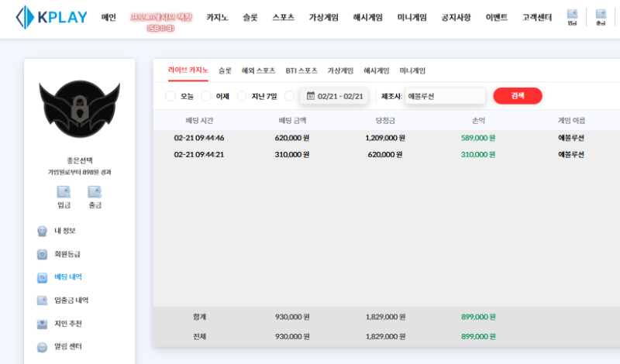Open the 02/21 - 02/21 date range picker
620x364 pixels.
[334, 96]
